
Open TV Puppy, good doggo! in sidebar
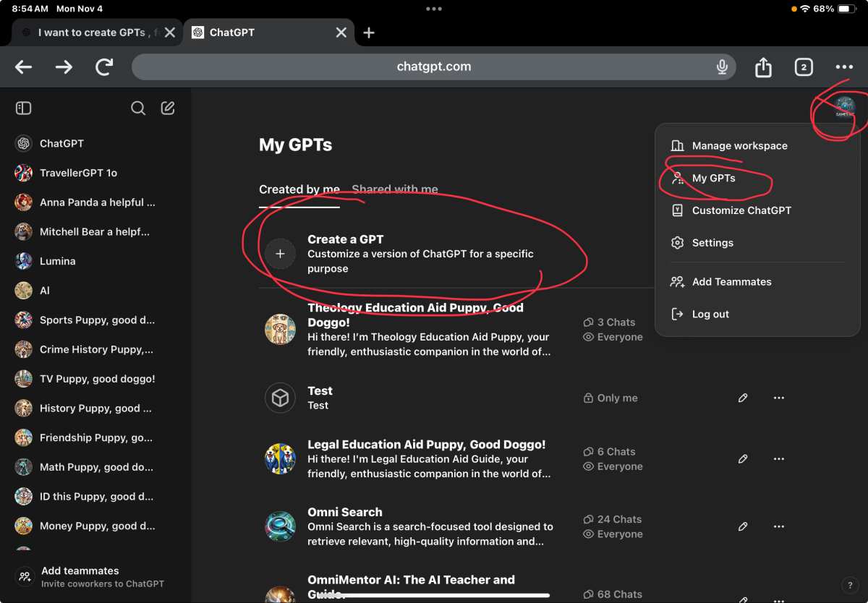96,379
